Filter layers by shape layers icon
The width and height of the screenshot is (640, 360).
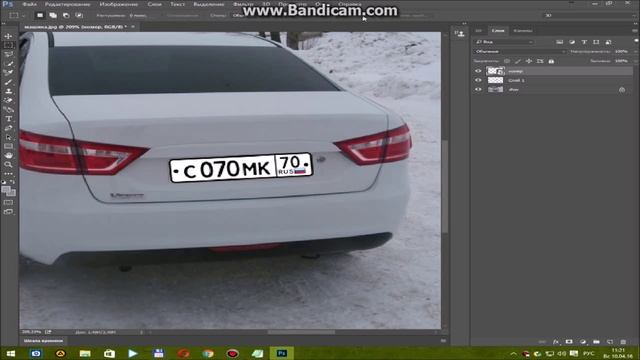pos(596,42)
